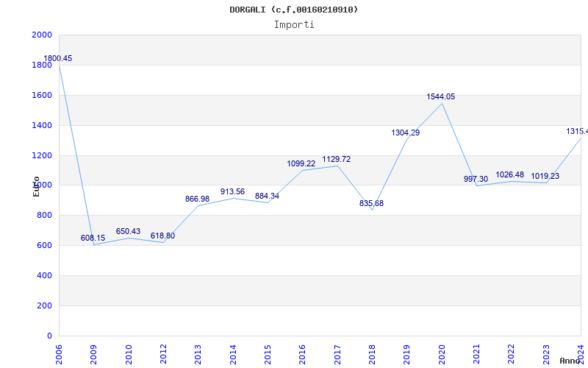Select the 835.68 value label

point(372,204)
